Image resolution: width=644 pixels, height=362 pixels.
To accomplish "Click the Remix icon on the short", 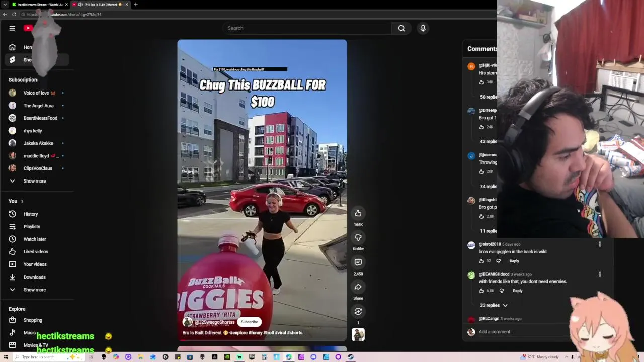I will [x=358, y=311].
